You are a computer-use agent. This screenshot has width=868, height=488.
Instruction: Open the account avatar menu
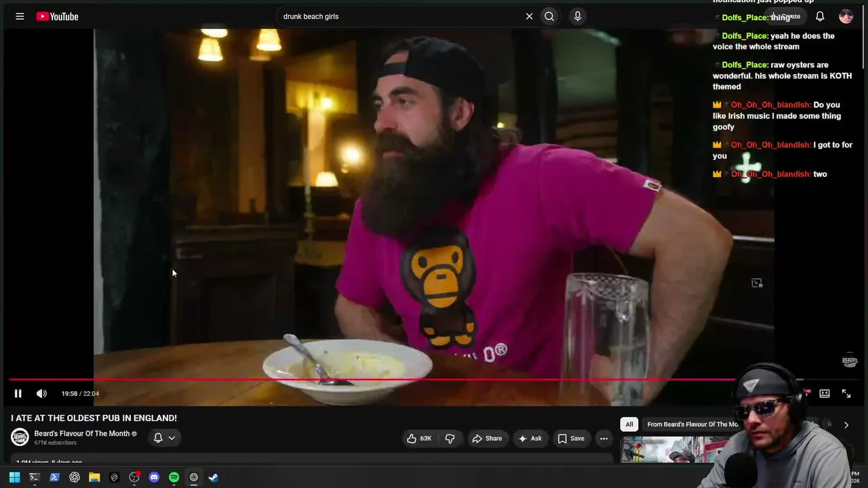tap(846, 16)
